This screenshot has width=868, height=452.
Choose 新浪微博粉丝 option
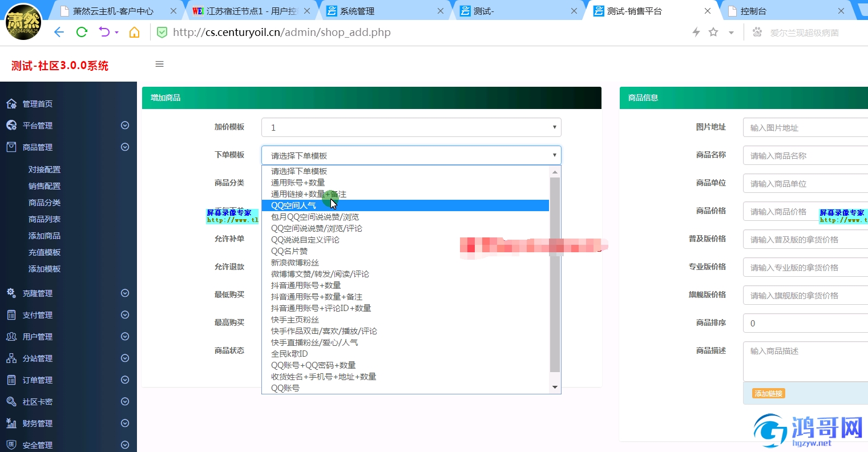[405, 263]
